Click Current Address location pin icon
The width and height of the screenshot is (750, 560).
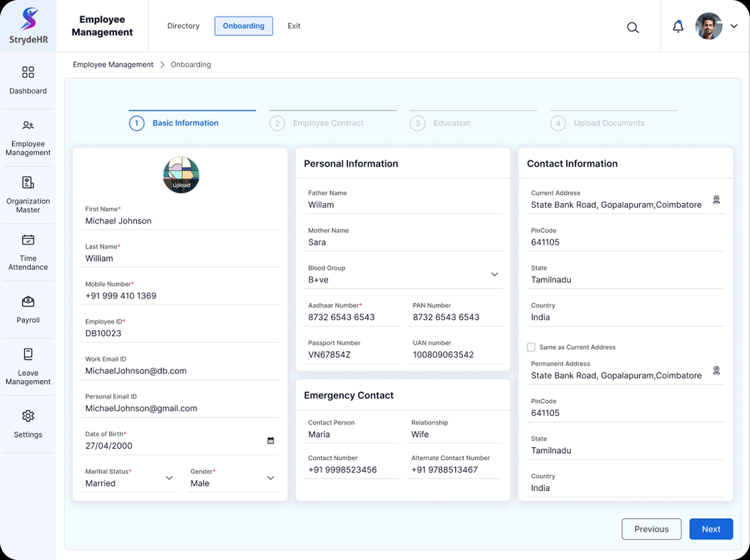point(716,199)
